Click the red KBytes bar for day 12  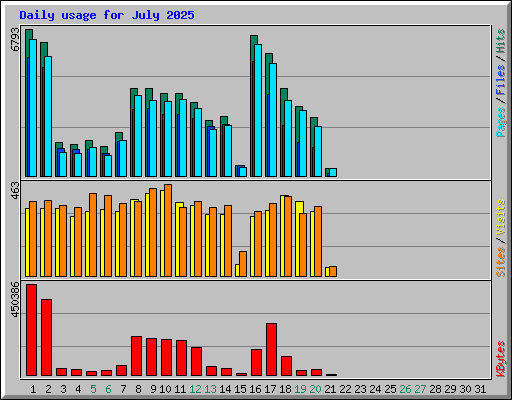coord(197,362)
